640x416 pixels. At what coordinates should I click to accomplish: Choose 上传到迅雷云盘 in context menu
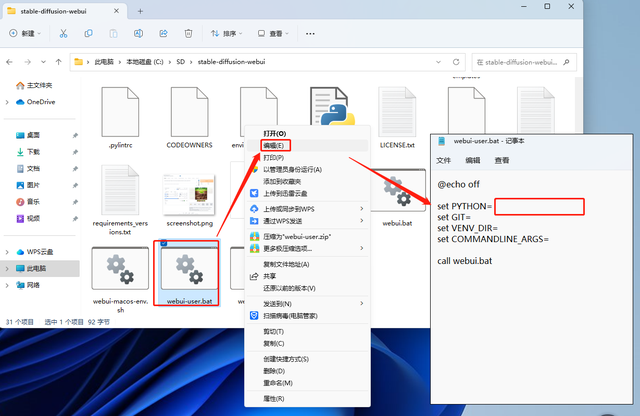click(285, 194)
